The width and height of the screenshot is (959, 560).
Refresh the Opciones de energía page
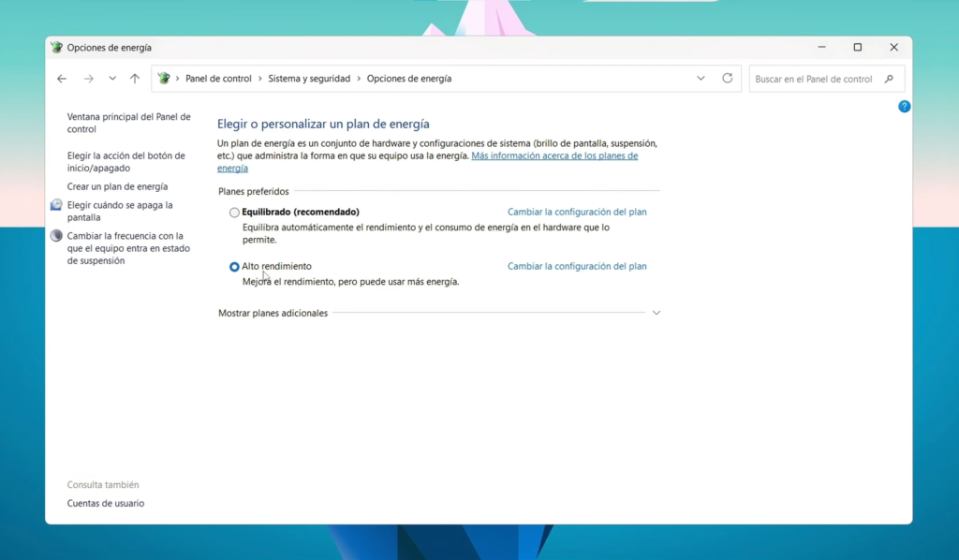[x=727, y=79]
